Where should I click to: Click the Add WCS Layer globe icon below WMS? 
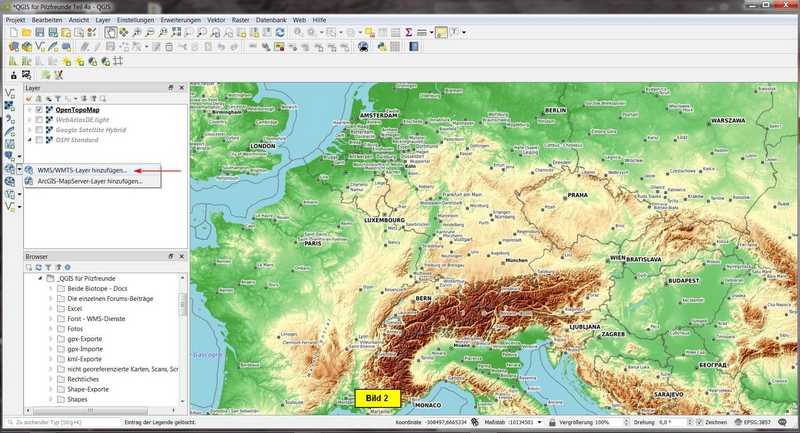click(10, 182)
